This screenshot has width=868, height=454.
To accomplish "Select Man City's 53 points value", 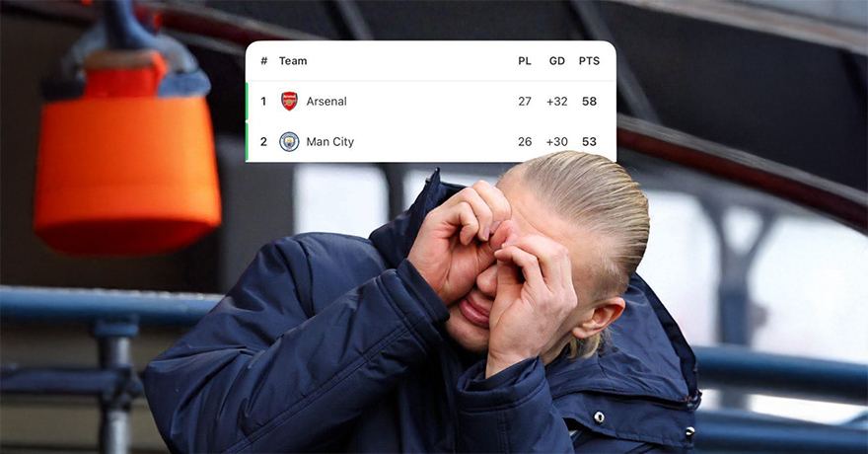I will point(589,142).
